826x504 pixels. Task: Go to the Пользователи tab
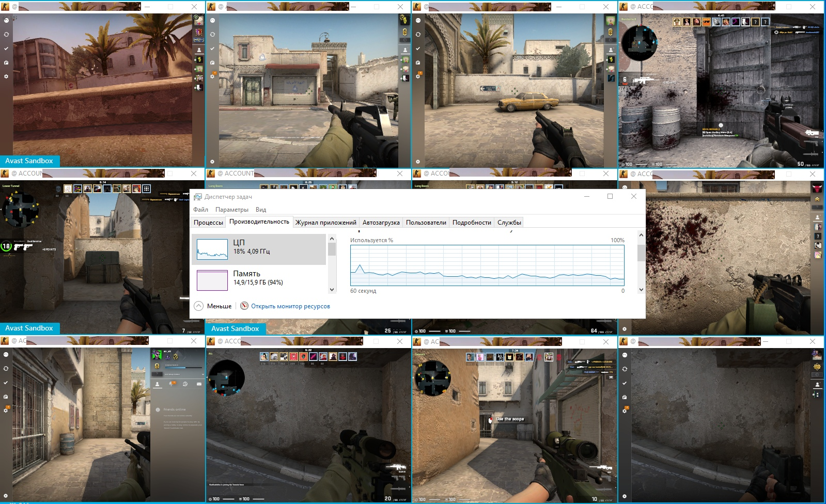426,223
